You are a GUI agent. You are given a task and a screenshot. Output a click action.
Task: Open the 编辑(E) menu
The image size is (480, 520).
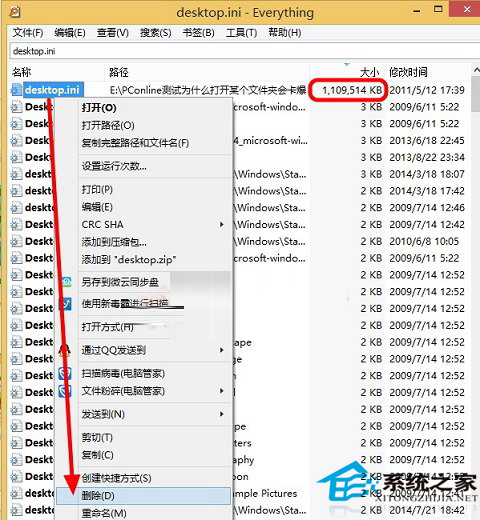[70, 33]
